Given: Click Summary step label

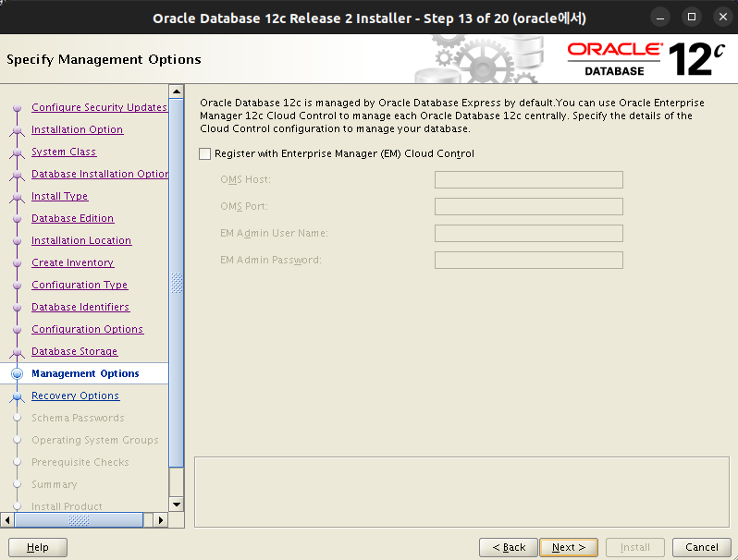Looking at the screenshot, I should [x=55, y=484].
